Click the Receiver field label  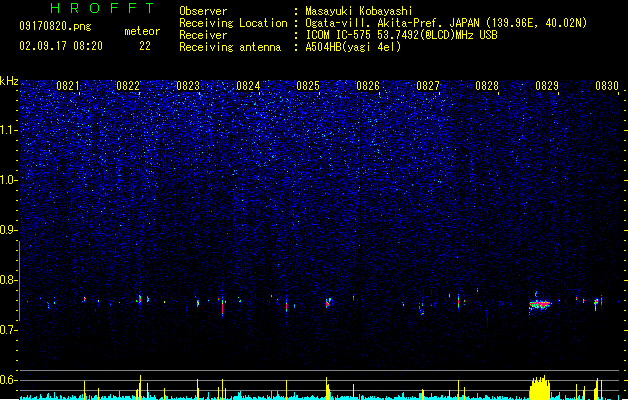(203, 35)
